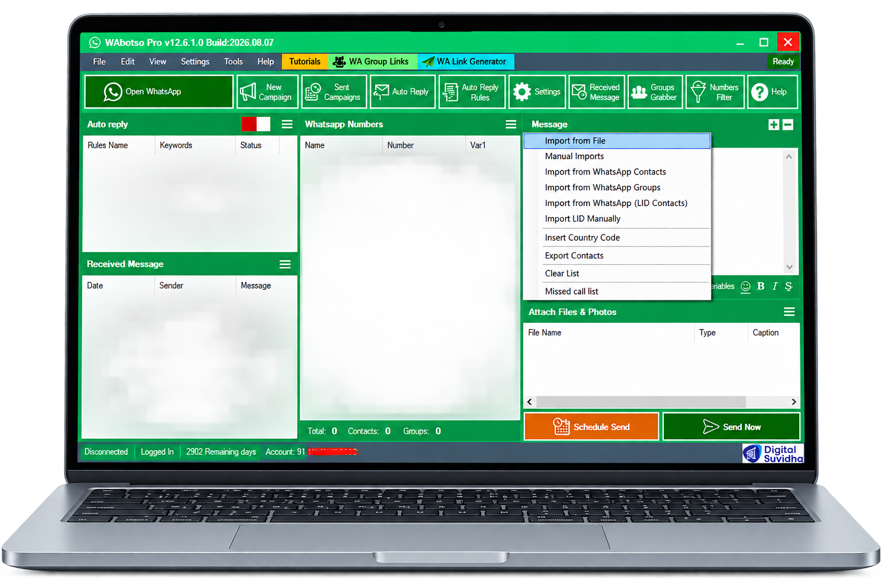Click message box scroll up arrow
The image size is (882, 588).
tap(789, 156)
